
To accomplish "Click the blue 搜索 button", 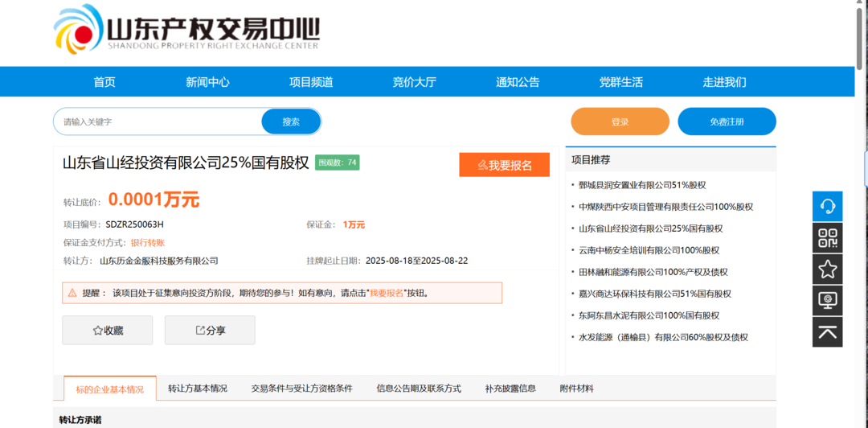I will (291, 121).
